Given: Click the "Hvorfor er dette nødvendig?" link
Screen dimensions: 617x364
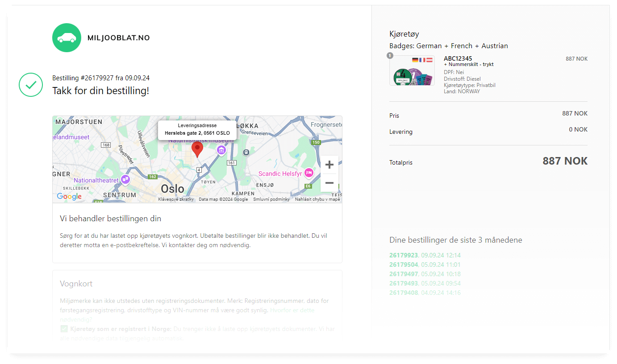Looking at the screenshot, I should [x=292, y=310].
